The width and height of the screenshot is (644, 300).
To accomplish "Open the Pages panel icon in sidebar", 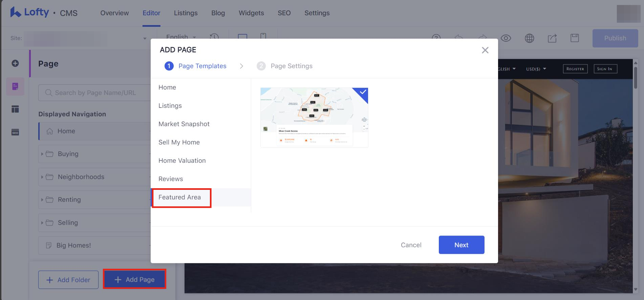I will click(x=15, y=86).
